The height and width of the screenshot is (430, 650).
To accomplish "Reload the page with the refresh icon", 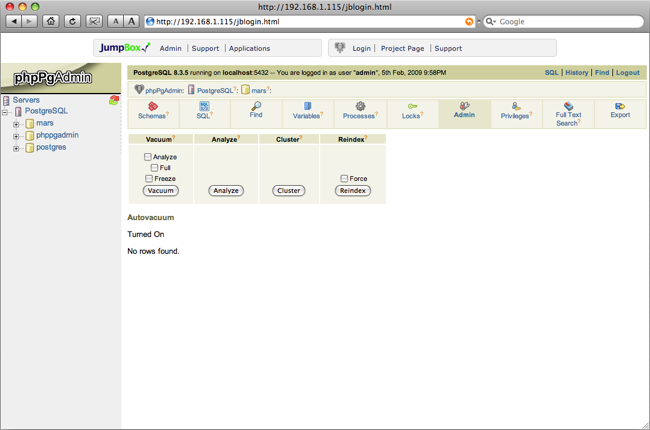I will 73,21.
